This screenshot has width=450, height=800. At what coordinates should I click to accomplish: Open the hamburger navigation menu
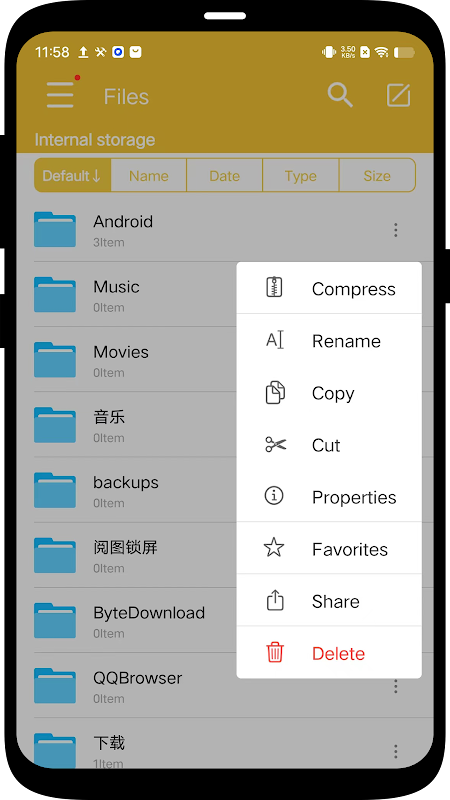[x=60, y=95]
